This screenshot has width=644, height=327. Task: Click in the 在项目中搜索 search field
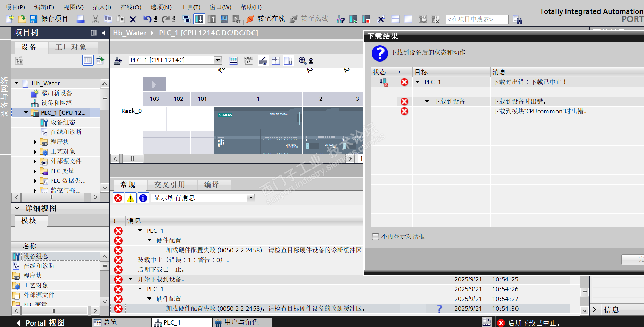tap(477, 19)
